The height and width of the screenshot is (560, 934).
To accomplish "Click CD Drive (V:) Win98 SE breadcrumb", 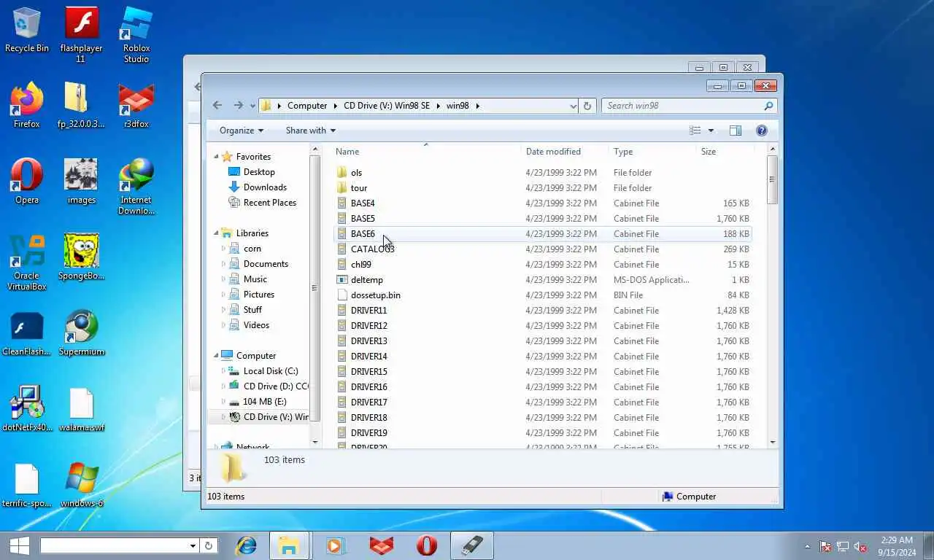I will click(386, 106).
